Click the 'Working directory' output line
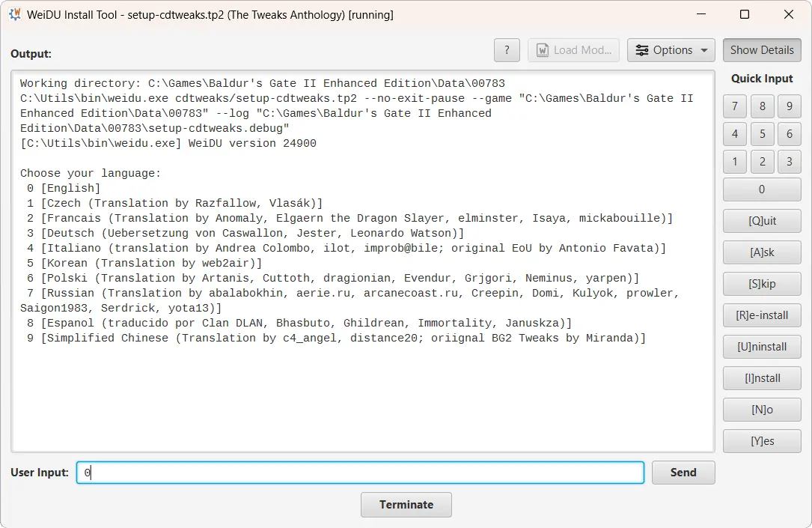The image size is (812, 528). 263,83
